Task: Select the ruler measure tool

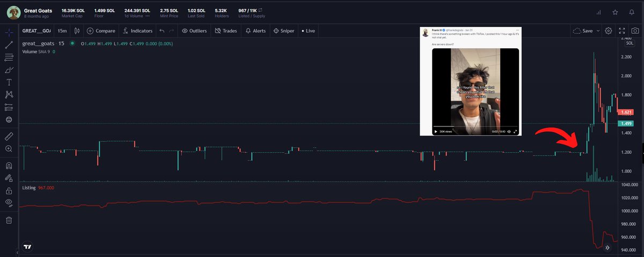Action: click(x=9, y=136)
